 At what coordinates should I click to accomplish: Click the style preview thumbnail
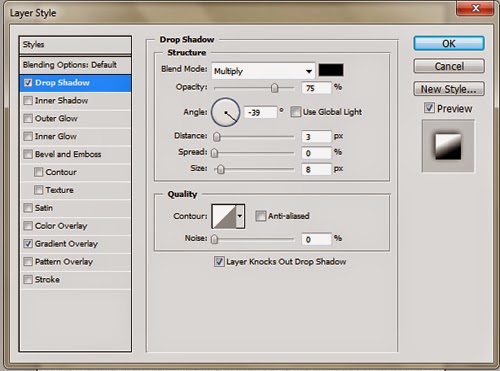click(448, 146)
